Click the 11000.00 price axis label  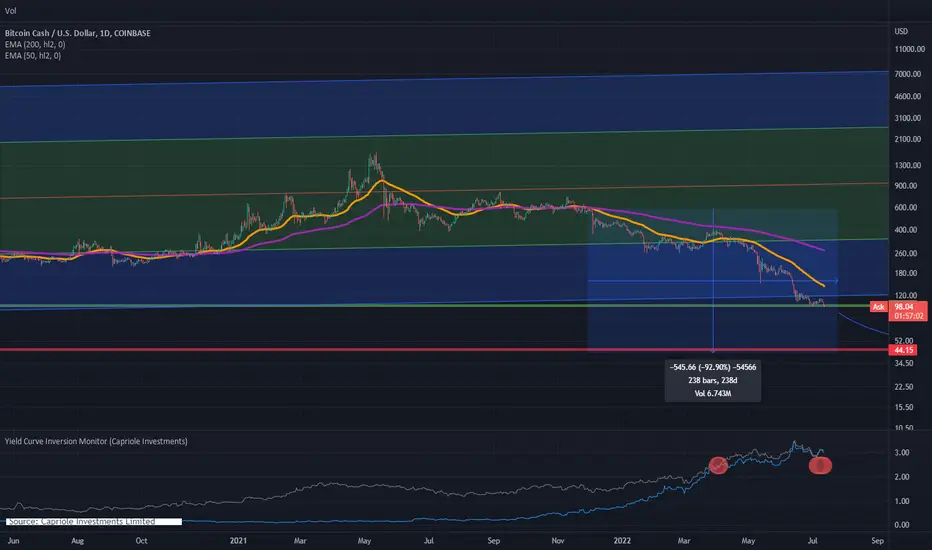[x=909, y=49]
